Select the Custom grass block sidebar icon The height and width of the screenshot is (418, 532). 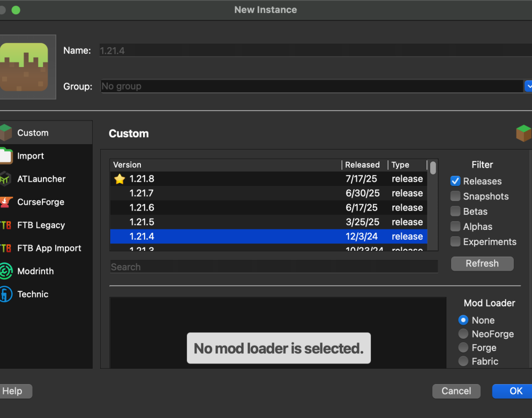coord(5,133)
